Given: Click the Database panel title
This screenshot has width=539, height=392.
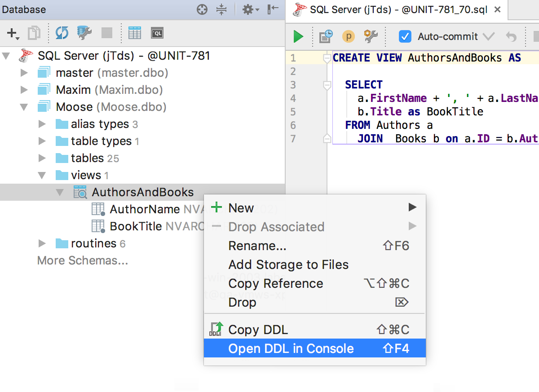Looking at the screenshot, I should click(x=23, y=9).
